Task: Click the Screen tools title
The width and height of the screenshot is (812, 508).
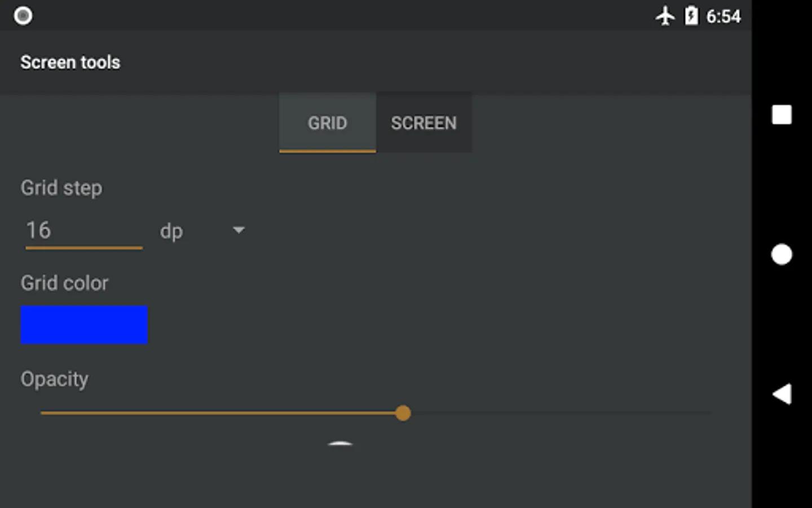Action: point(70,62)
